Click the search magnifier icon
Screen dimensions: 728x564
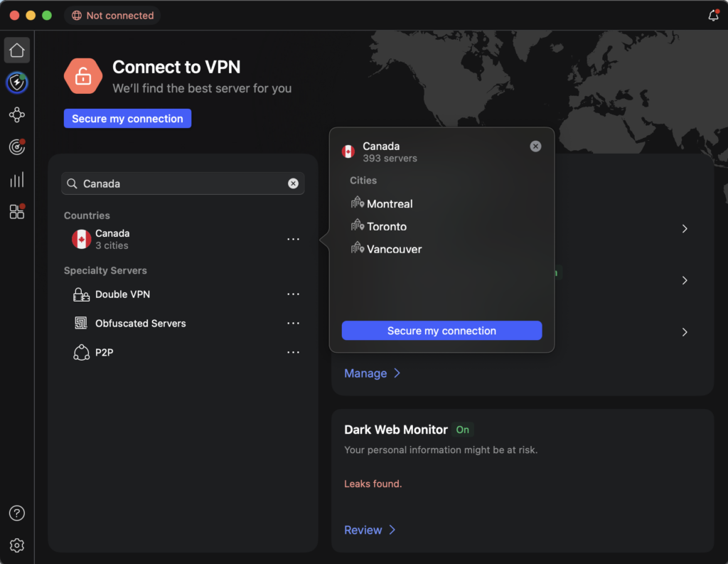click(72, 183)
